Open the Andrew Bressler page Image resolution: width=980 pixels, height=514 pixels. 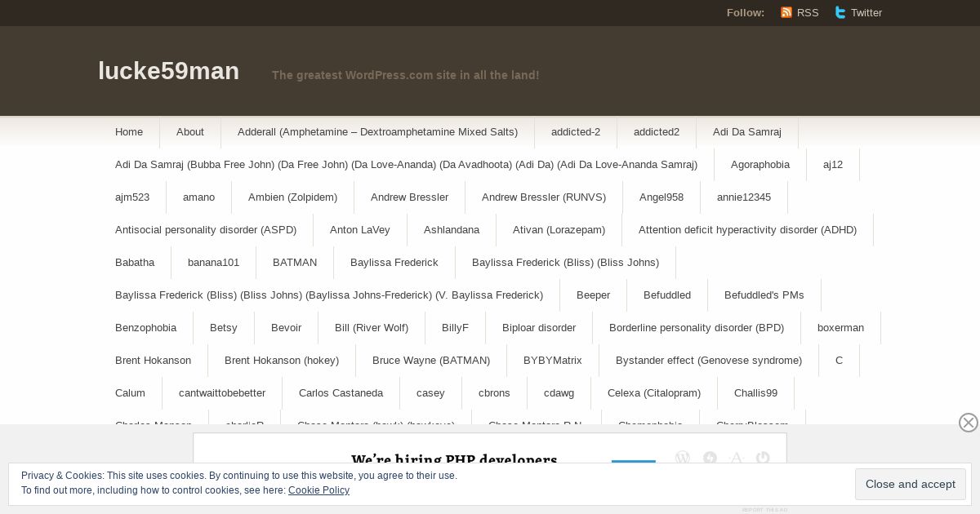tap(409, 197)
